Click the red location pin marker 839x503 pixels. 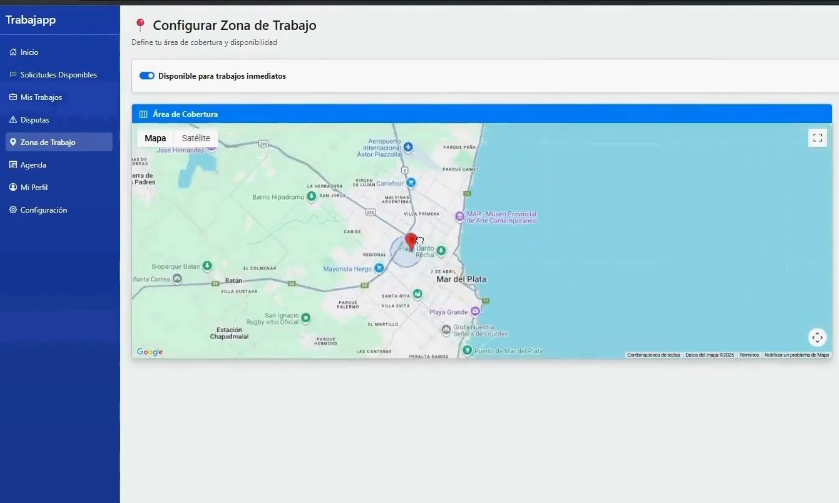click(411, 241)
